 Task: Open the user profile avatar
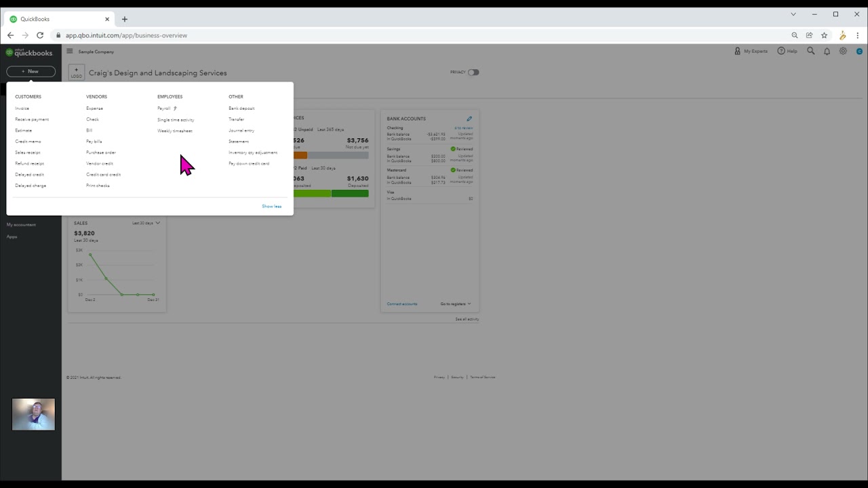pos(859,51)
